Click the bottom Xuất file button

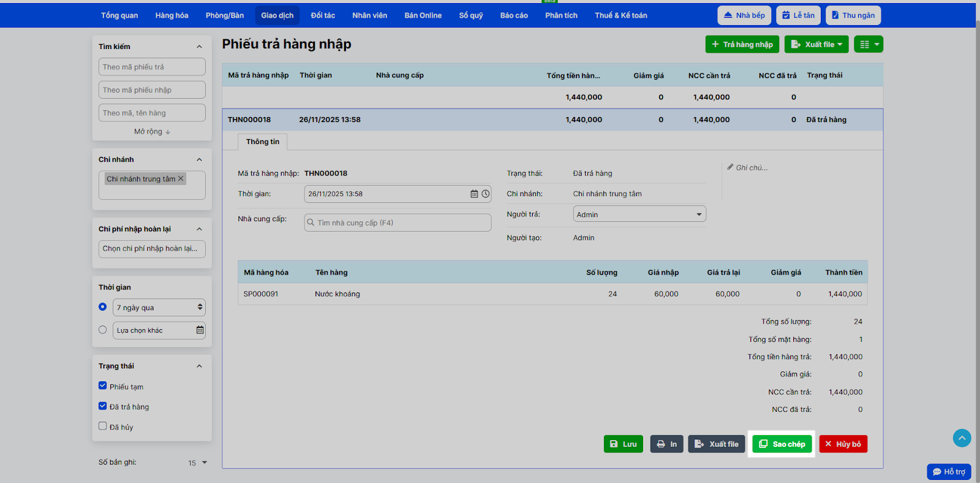[x=717, y=444]
